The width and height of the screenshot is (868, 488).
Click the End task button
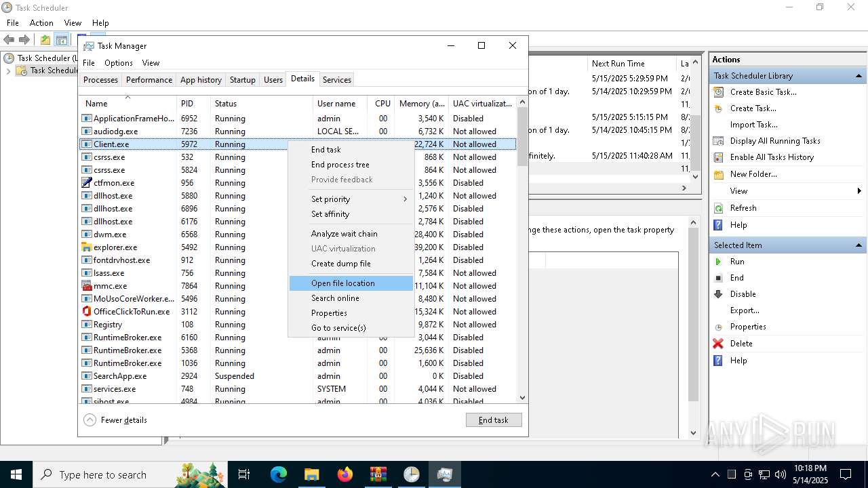(x=494, y=420)
